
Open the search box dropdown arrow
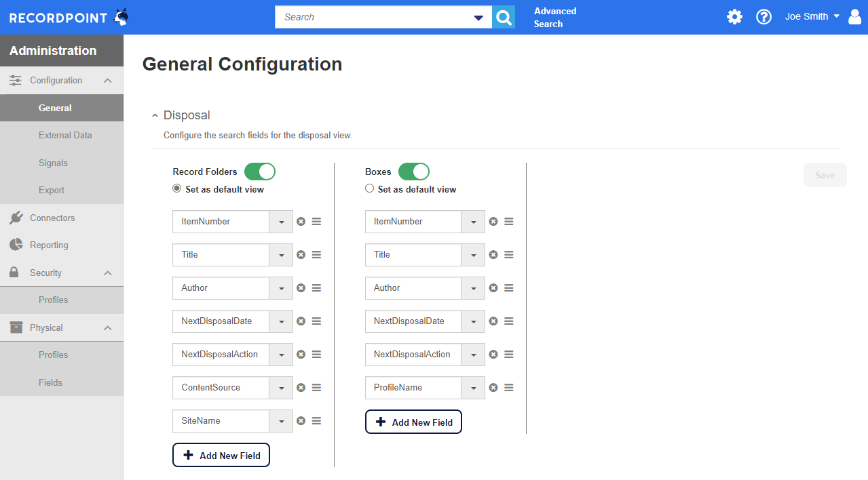478,18
